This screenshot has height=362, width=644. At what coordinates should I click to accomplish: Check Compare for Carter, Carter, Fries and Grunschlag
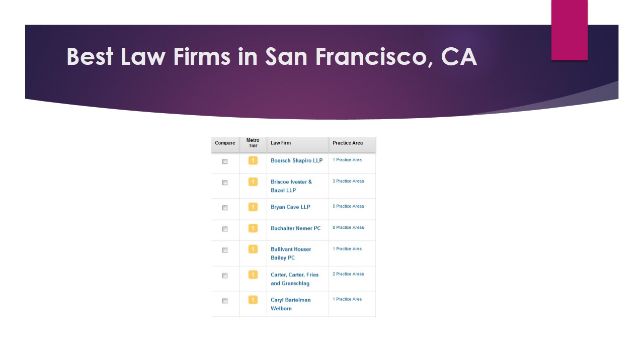click(x=225, y=276)
